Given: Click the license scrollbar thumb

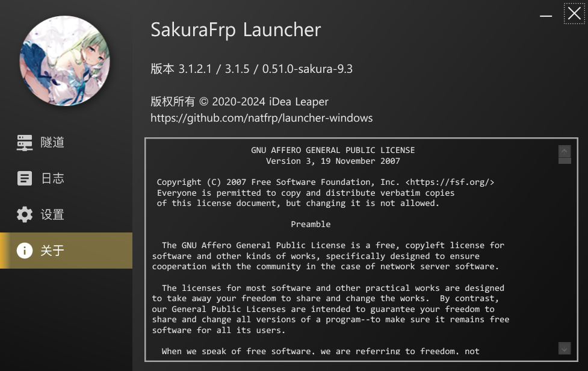Looking at the screenshot, I should 565,161.
